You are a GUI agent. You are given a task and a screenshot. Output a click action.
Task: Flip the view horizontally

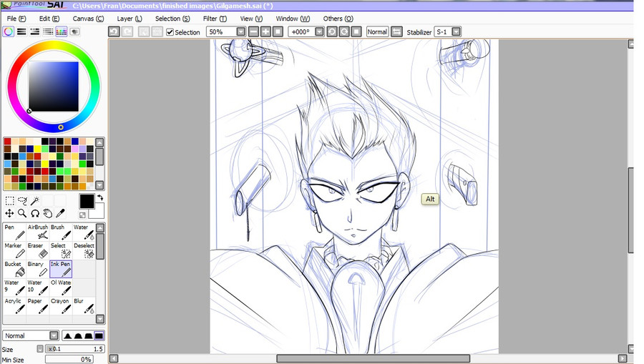(x=396, y=31)
